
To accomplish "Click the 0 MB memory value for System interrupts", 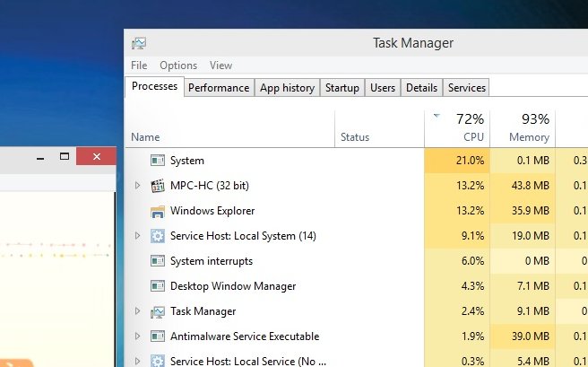I will (537, 261).
